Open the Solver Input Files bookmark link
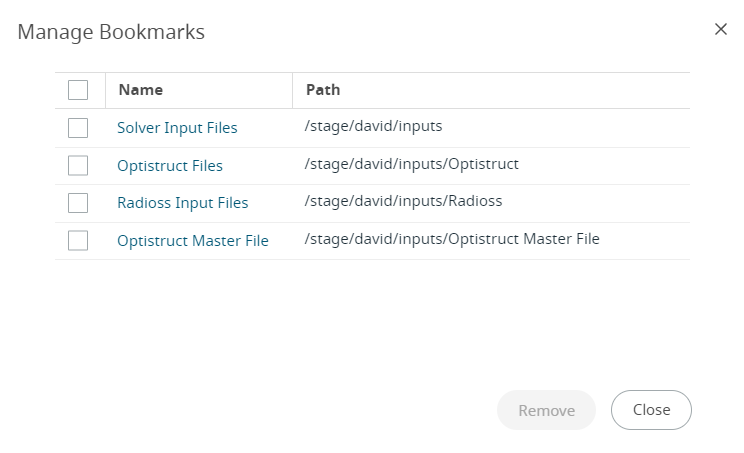744x453 pixels. click(x=177, y=128)
